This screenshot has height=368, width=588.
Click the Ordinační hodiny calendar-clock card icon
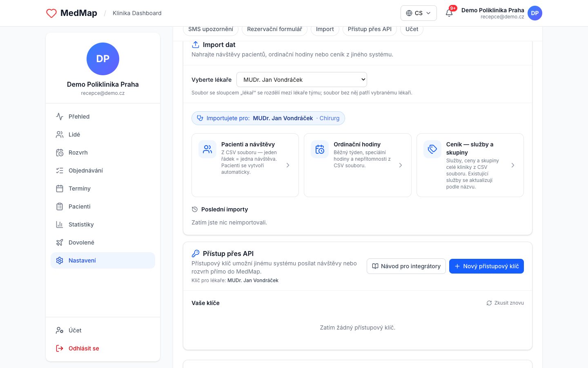320,149
